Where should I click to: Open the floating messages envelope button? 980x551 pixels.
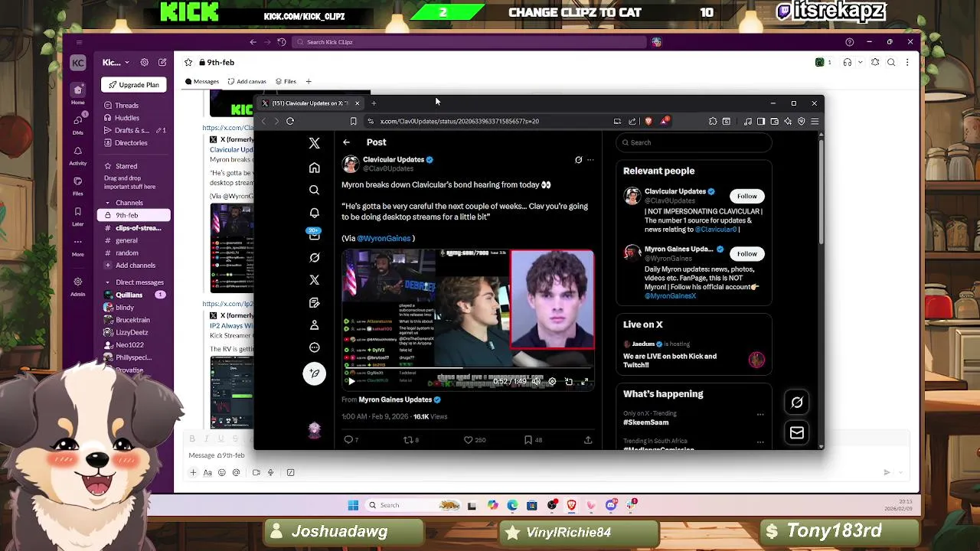click(797, 433)
